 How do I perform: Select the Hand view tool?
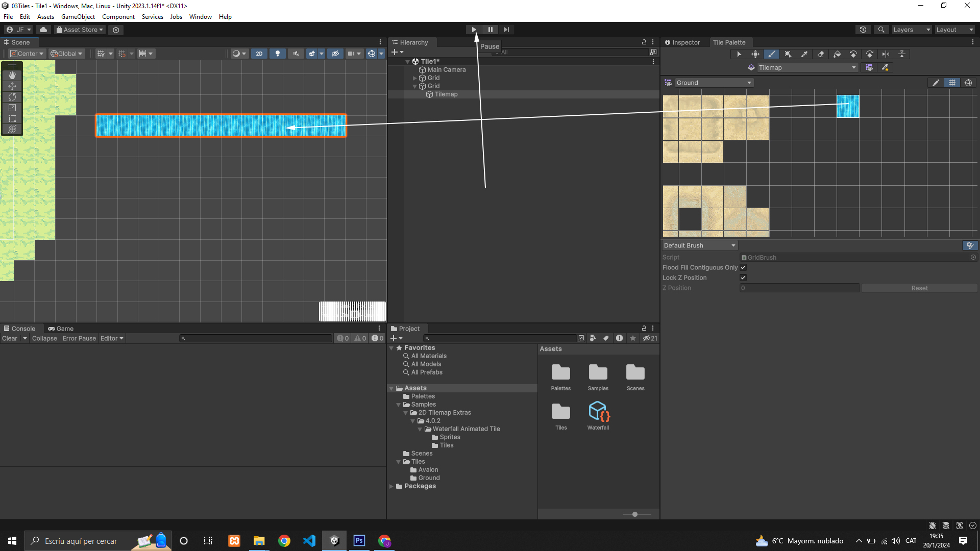coord(12,76)
